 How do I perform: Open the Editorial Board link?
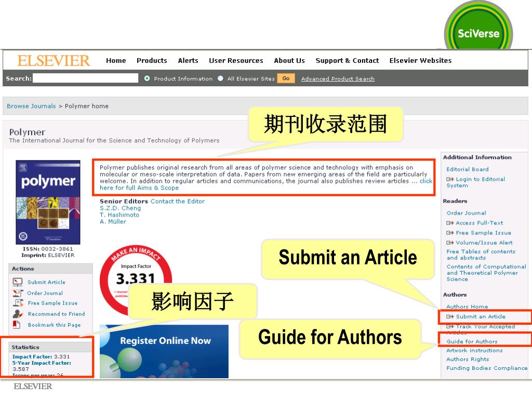(468, 169)
